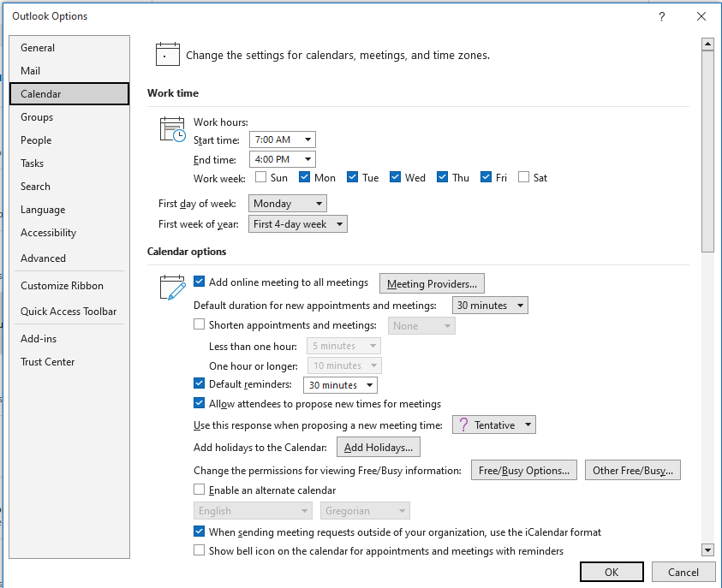
Task: Open Free/Busy Options
Action: click(x=523, y=470)
